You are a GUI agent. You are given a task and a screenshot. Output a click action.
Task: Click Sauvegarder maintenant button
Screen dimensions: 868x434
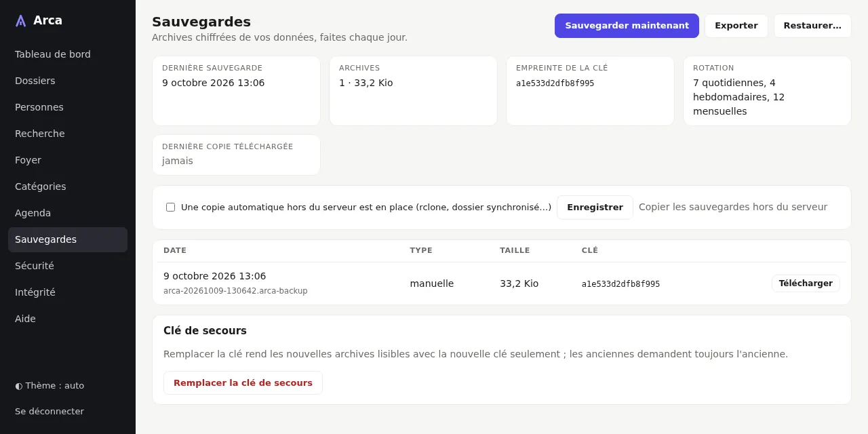coord(627,26)
